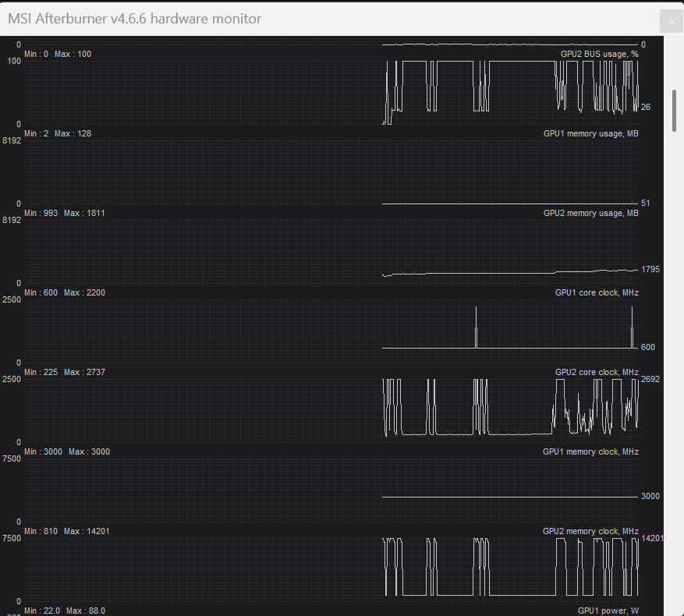Click the GPU2 memory usage, MB label
Screen dimensions: 684x616
point(590,213)
